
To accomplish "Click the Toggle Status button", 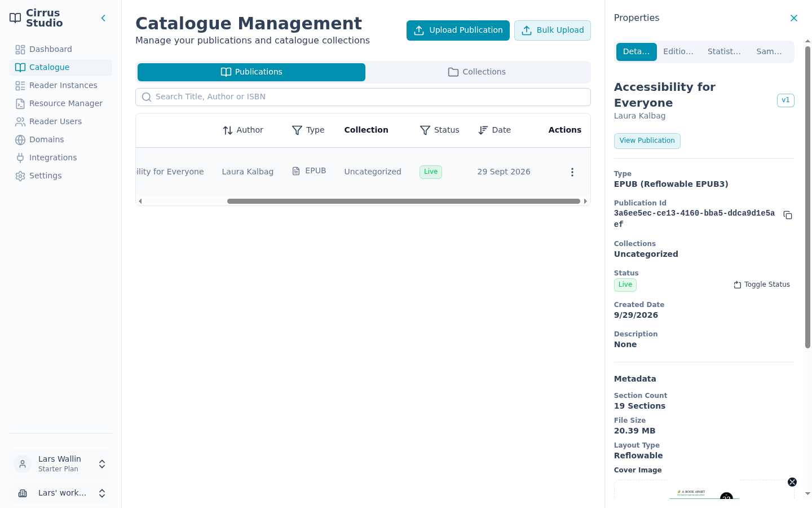I will click(762, 285).
